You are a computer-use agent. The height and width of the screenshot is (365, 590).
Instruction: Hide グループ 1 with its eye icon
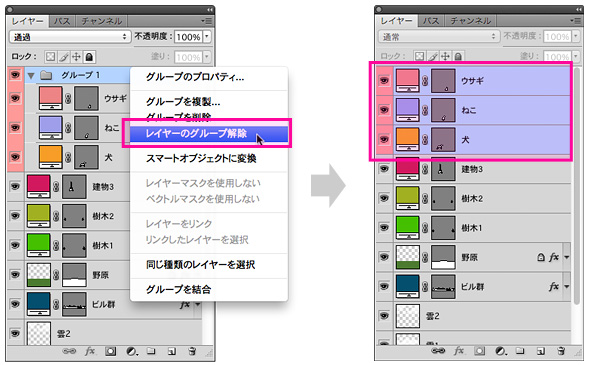tap(15, 75)
